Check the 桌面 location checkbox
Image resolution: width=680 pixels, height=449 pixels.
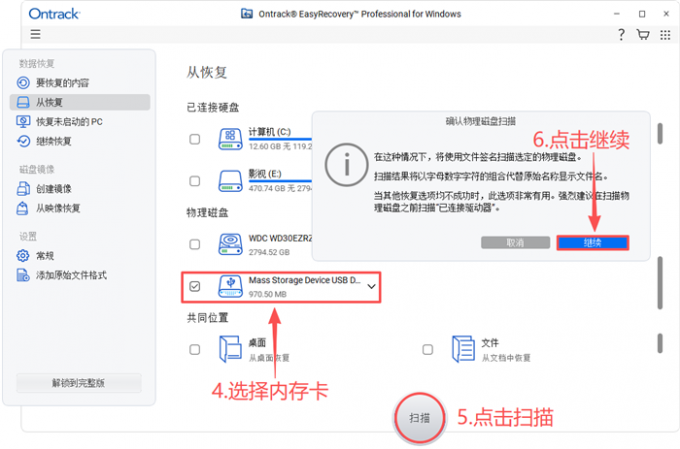tap(195, 349)
